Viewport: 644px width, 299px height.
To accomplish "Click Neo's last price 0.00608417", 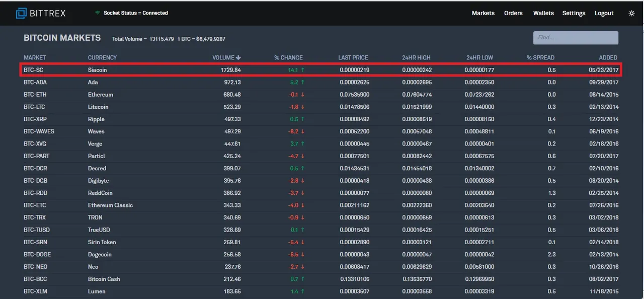I will coord(355,267).
